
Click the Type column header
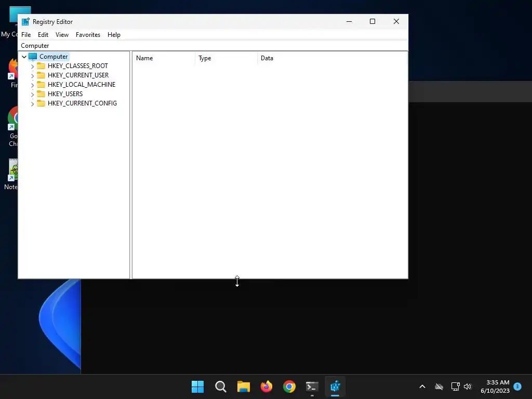pyautogui.click(x=227, y=58)
